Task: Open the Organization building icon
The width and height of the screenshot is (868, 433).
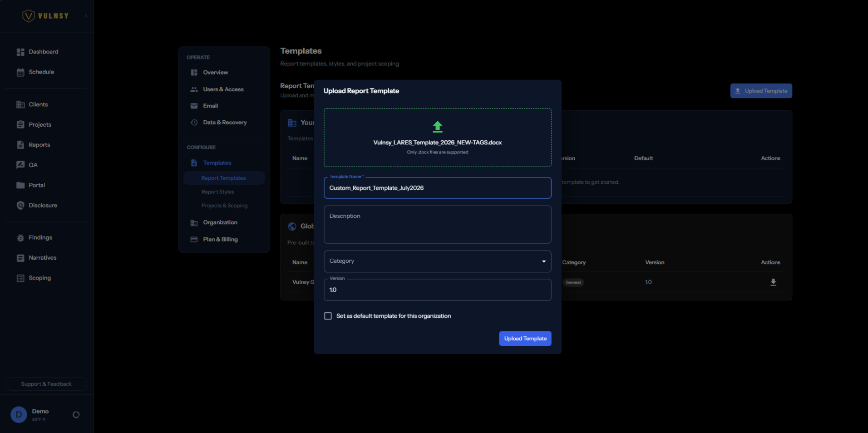Action: point(194,223)
